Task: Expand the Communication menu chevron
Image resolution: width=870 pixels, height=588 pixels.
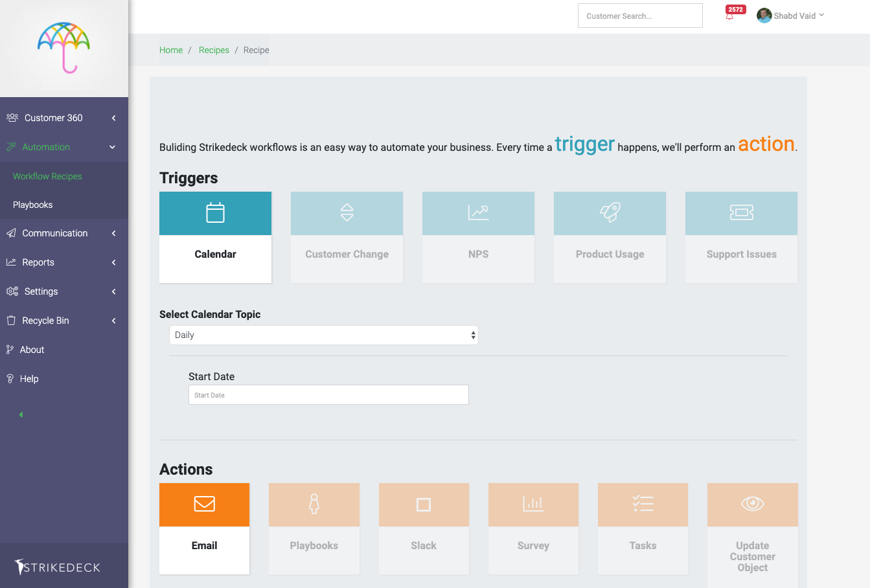Action: tap(113, 233)
